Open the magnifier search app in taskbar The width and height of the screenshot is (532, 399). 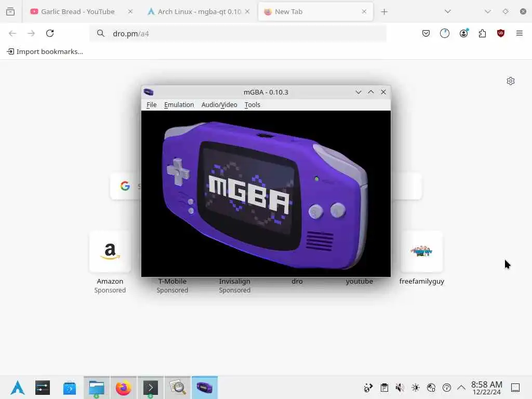[178, 388]
